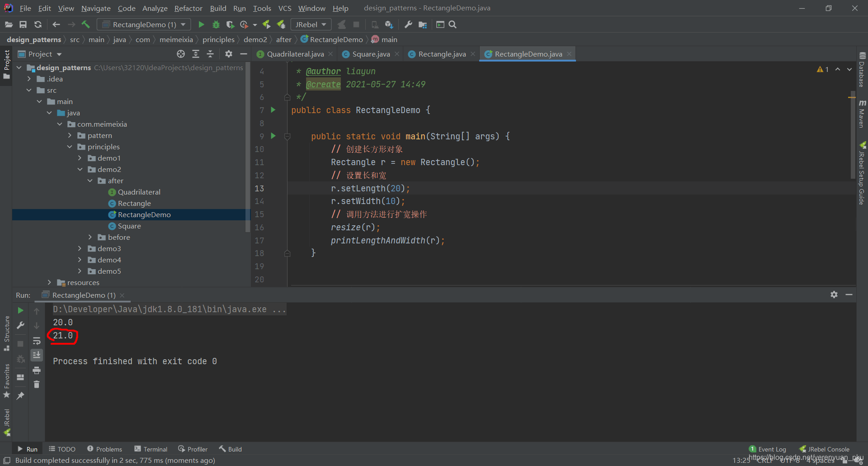This screenshot has width=868, height=466.
Task: Expand the demo1 package
Action: (80, 158)
